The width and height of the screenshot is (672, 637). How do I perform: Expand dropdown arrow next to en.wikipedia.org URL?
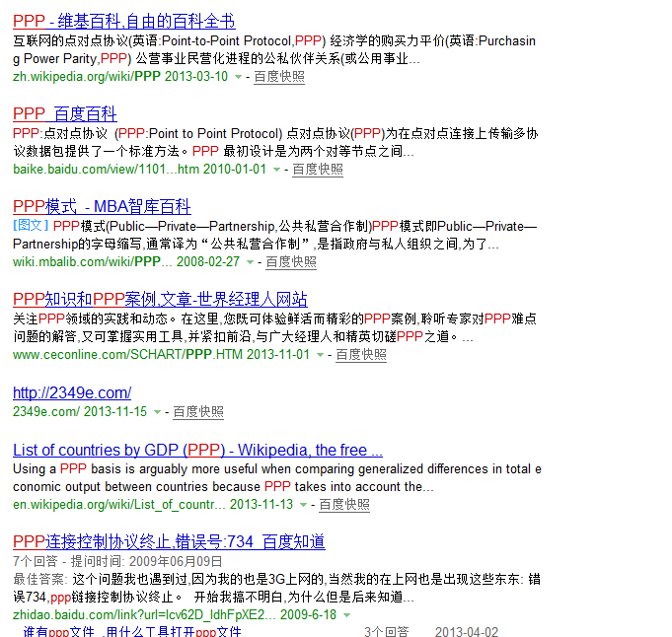pyautogui.click(x=303, y=505)
